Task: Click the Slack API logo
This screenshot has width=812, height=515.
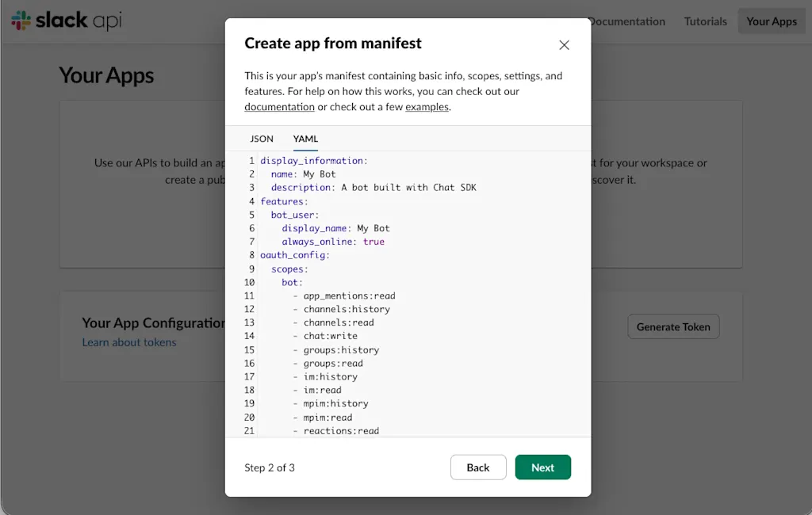Action: point(67,21)
